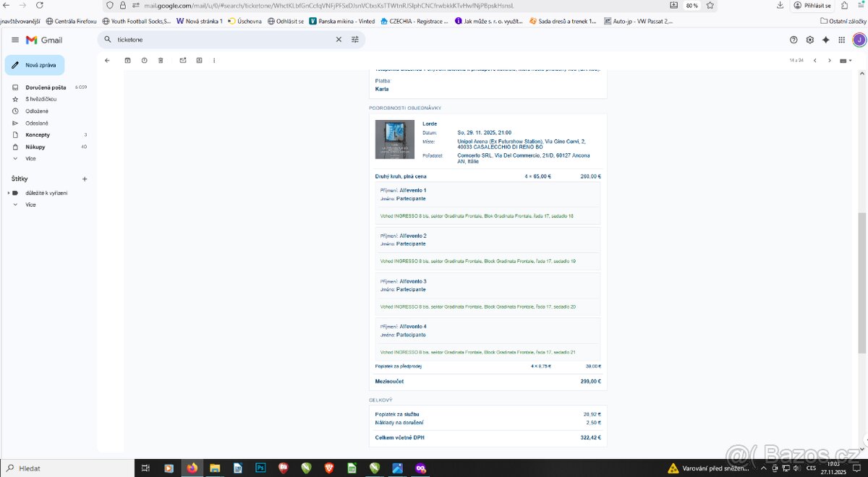
Task: Go to the older email arrow
Action: pos(830,60)
